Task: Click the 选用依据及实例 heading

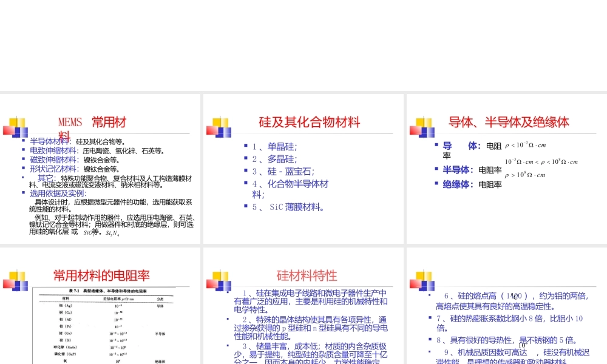Action: [x=58, y=194]
